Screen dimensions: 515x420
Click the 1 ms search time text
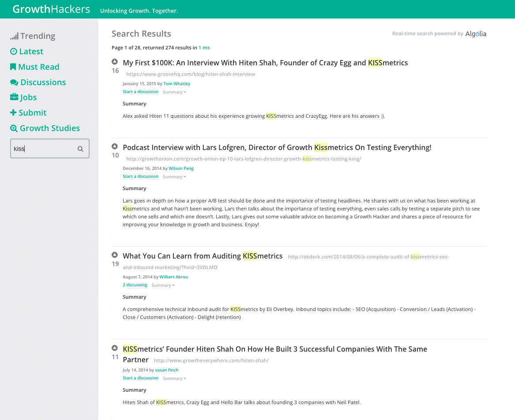pyautogui.click(x=204, y=48)
